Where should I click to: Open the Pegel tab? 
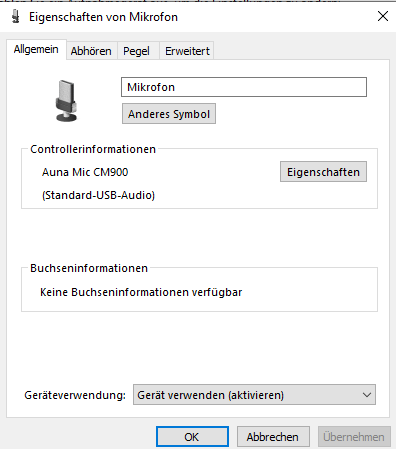click(x=136, y=51)
